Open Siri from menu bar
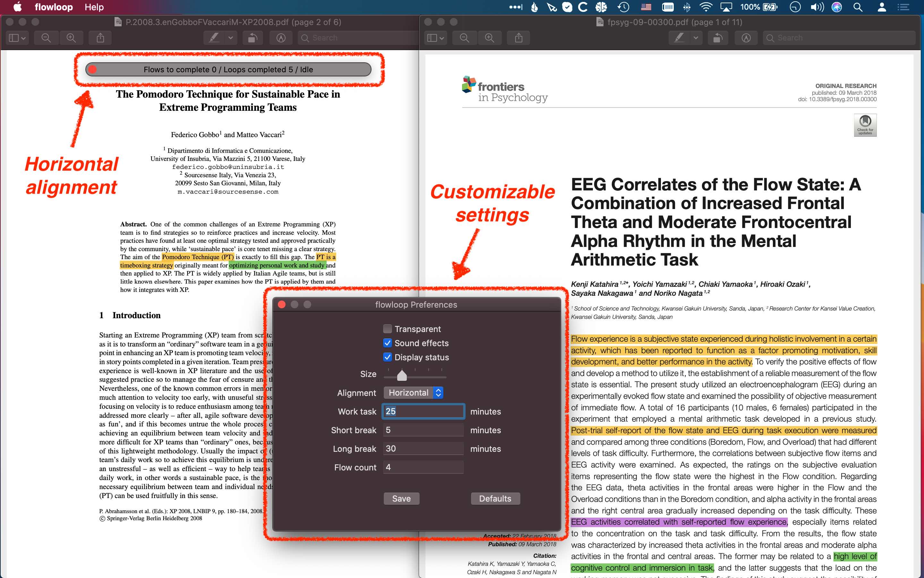924x578 pixels. 836,7
